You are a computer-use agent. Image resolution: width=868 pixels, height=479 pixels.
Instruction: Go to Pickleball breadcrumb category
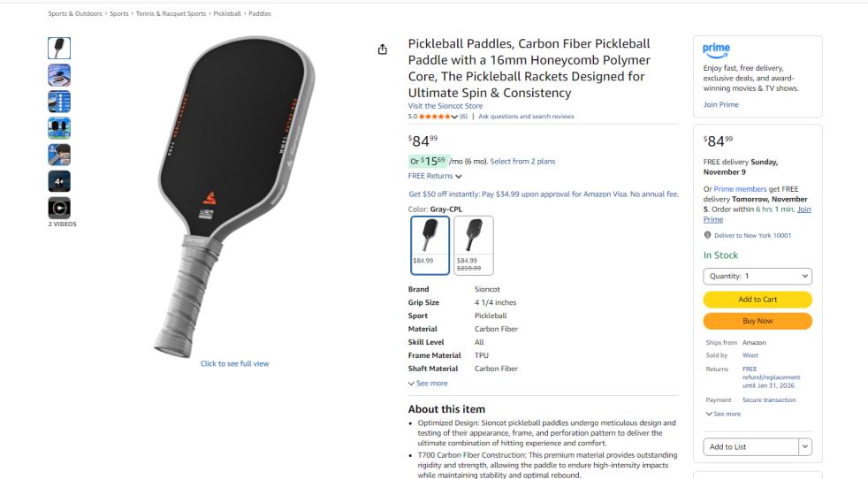[225, 14]
